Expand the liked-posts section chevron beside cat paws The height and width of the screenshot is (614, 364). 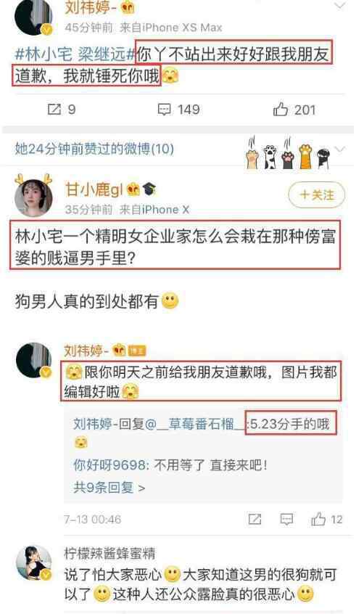[x=340, y=150]
